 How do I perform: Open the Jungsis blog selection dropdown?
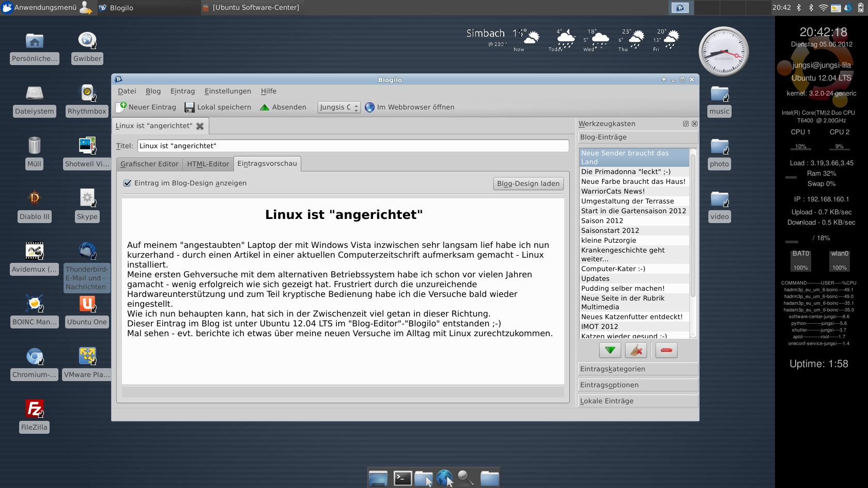[x=339, y=107]
